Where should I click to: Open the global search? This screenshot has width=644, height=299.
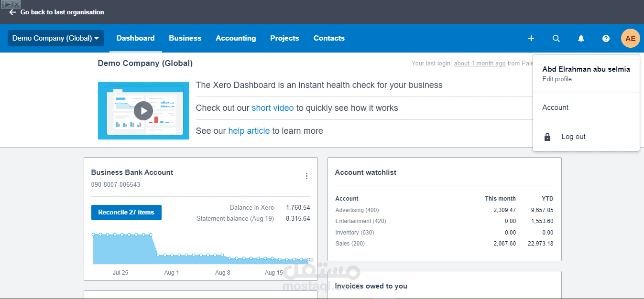(x=556, y=38)
